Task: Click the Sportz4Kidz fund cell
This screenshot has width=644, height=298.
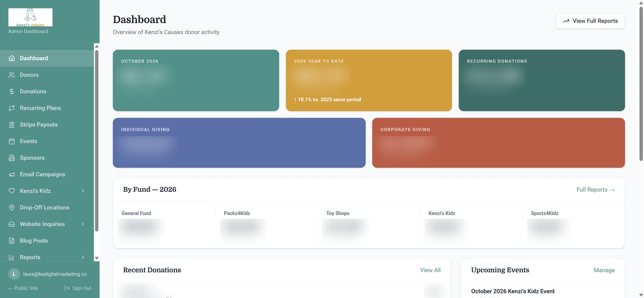Action: point(573,225)
